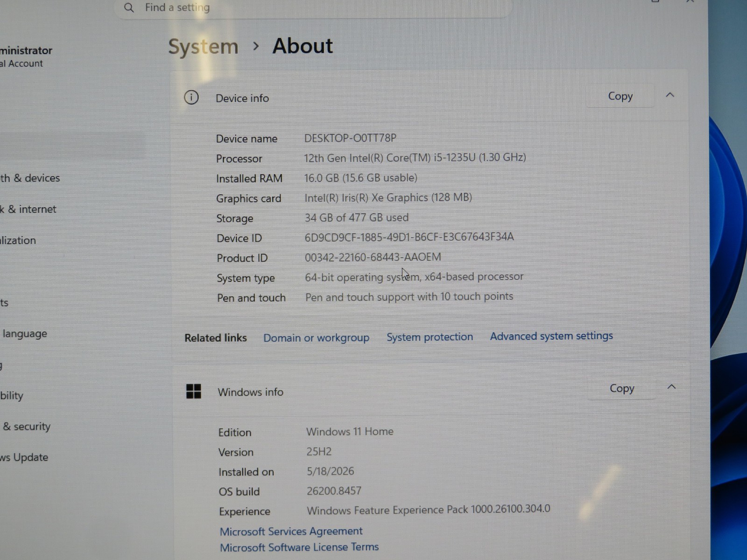Open Time & language sidebar item

(24, 334)
